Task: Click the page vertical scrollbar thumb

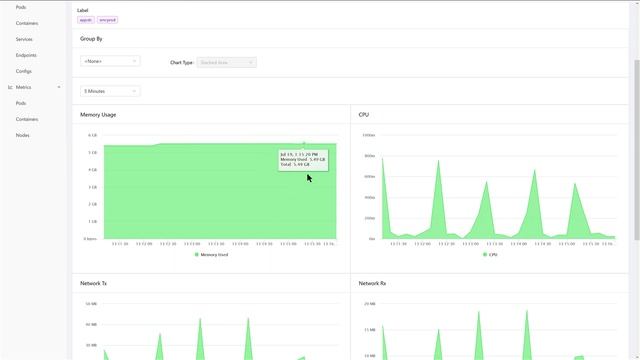Action: (x=636, y=150)
